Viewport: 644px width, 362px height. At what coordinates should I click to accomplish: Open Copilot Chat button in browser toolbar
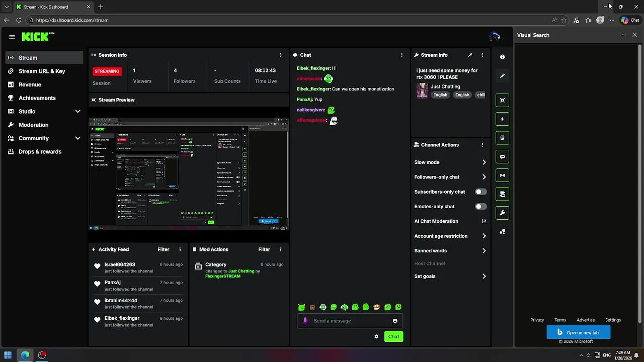630,20
